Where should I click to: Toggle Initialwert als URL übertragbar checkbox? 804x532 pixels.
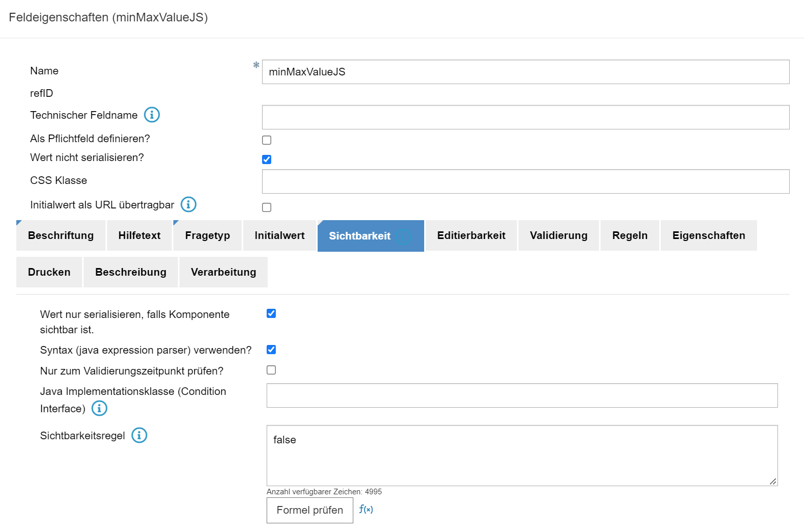point(267,207)
